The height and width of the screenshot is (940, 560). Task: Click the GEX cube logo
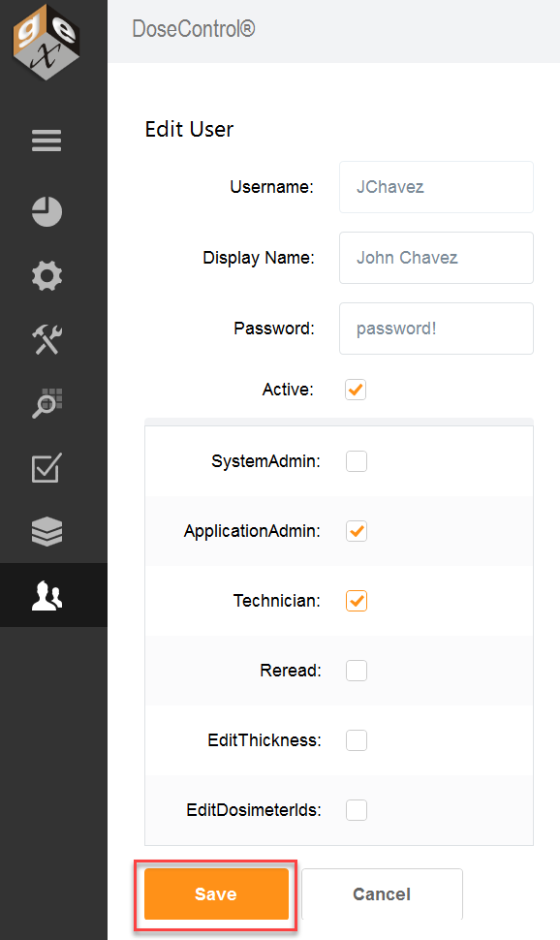(47, 42)
